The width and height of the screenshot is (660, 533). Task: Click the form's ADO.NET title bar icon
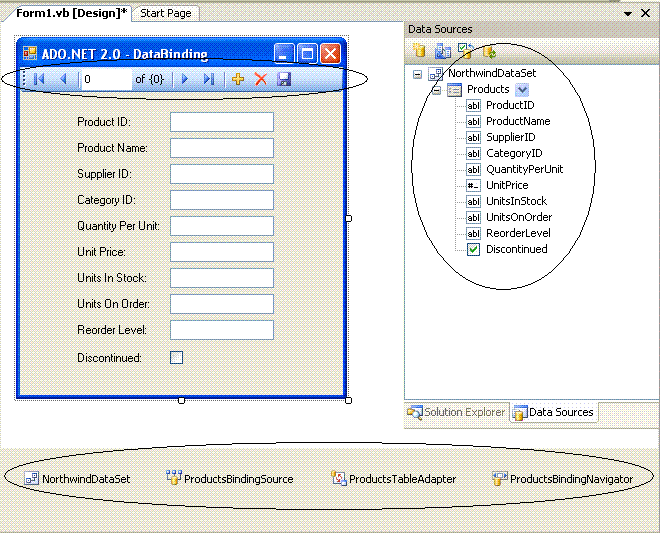coord(30,53)
